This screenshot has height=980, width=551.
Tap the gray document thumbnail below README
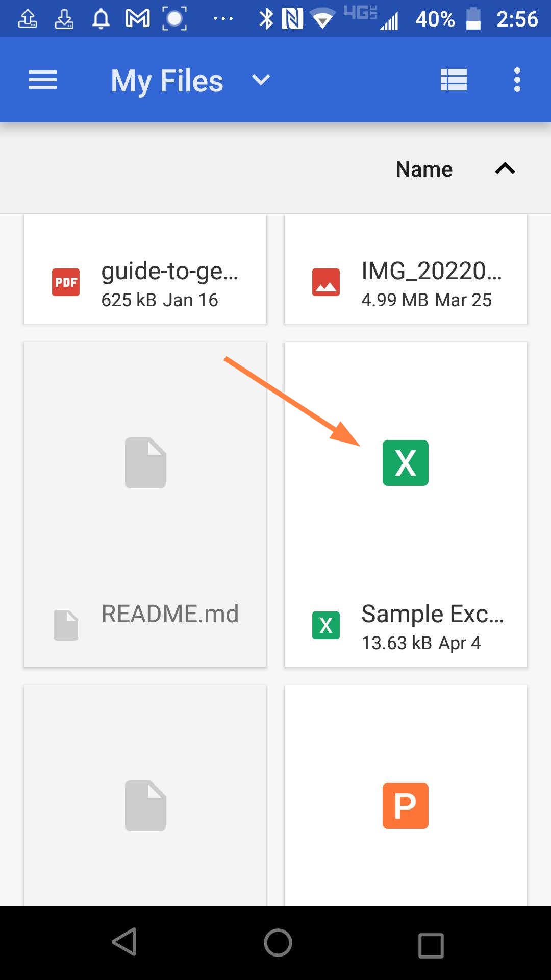(145, 806)
